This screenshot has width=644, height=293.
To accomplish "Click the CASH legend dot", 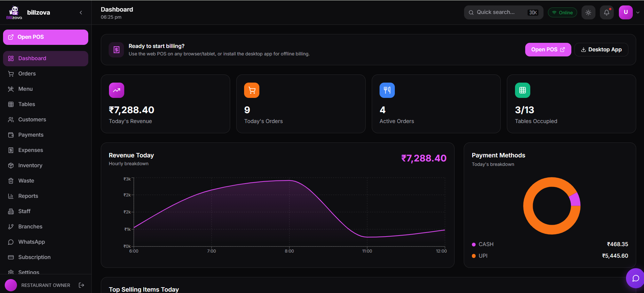I will [474, 244].
